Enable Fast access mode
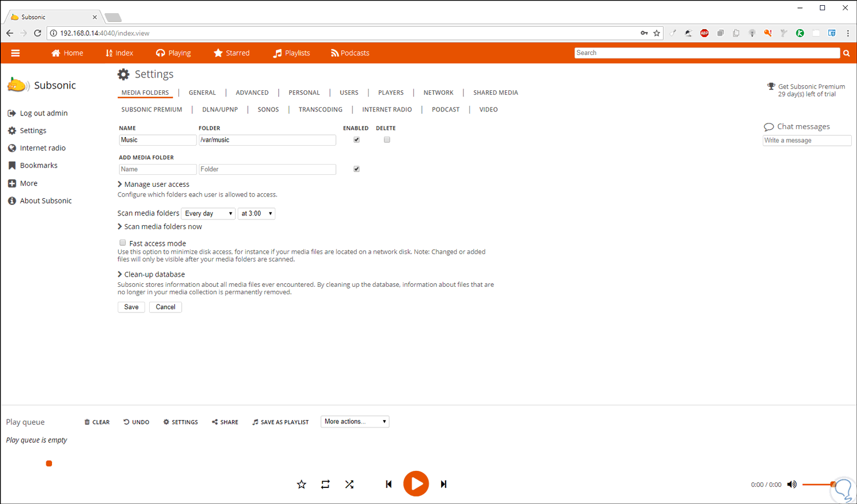 coord(123,243)
